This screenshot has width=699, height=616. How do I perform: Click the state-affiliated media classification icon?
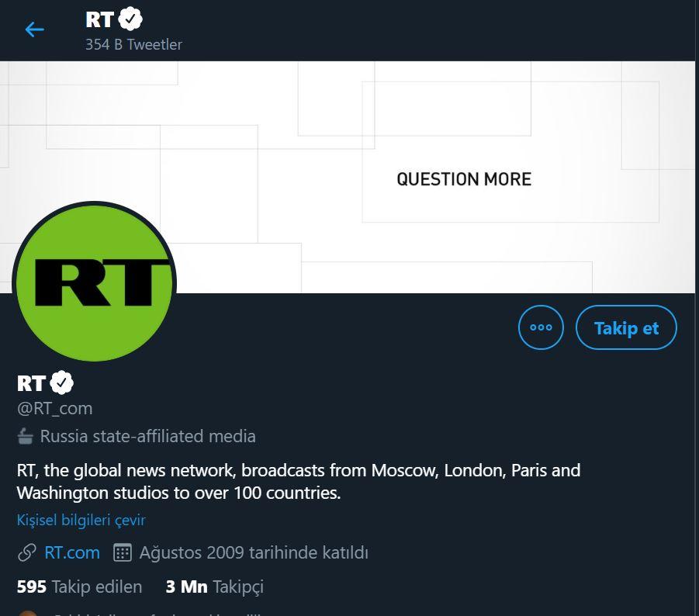tap(24, 436)
